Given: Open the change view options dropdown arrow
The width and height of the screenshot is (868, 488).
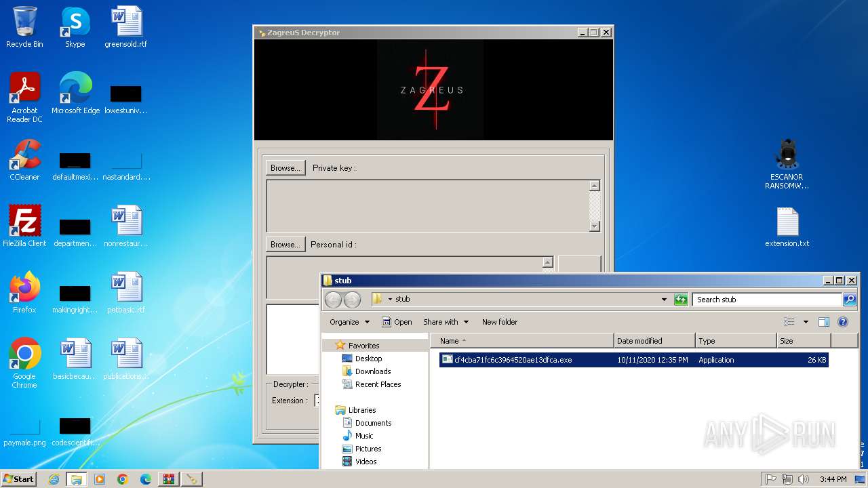Looking at the screenshot, I should pyautogui.click(x=806, y=322).
